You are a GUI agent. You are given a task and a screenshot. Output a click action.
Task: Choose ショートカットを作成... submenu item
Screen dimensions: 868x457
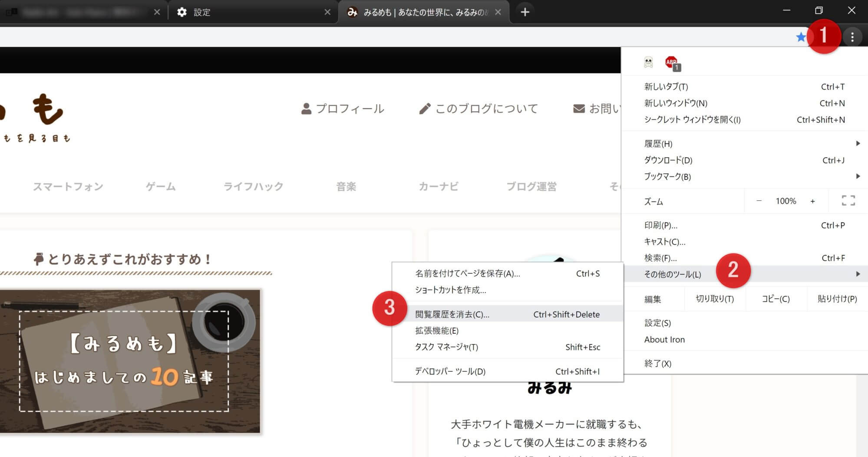(508, 290)
